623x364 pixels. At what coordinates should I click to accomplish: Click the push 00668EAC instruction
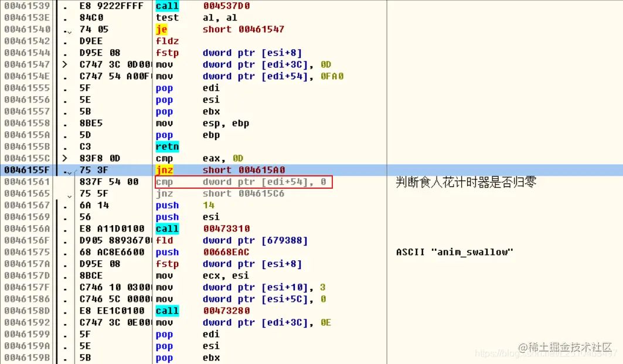point(202,252)
